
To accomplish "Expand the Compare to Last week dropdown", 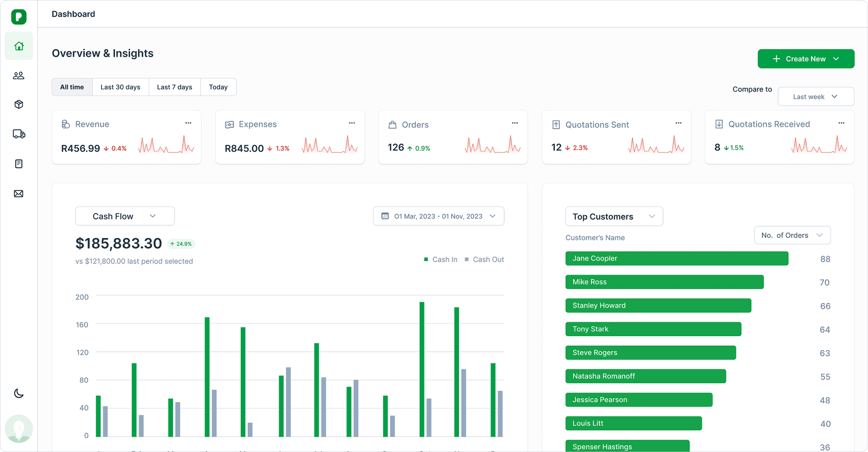I will pyautogui.click(x=816, y=97).
